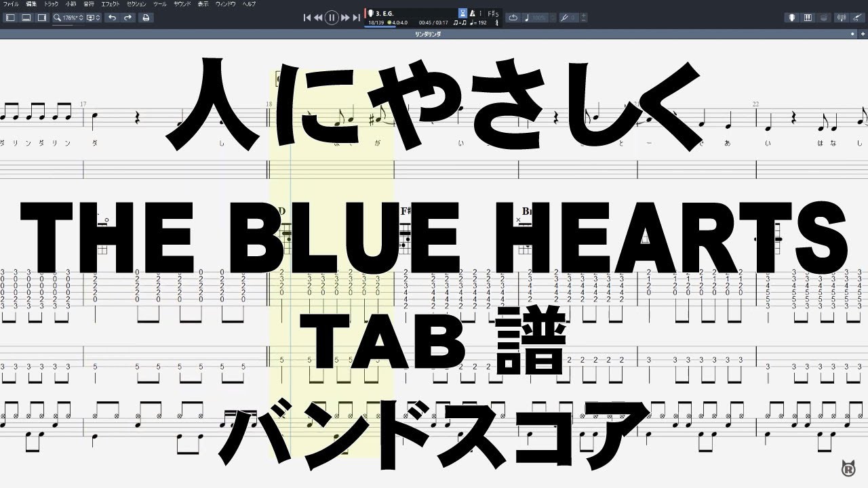The height and width of the screenshot is (488, 868).
Task: Open the keyboard piano view
Action: (808, 18)
